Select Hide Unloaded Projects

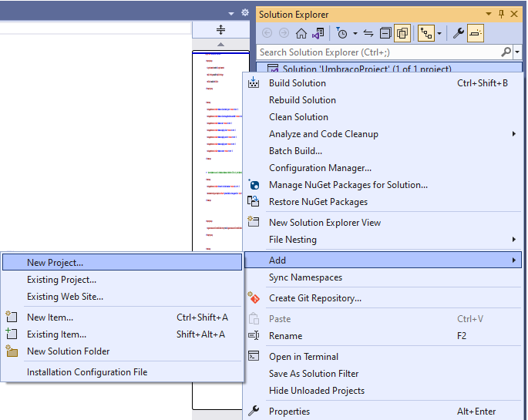384,391
